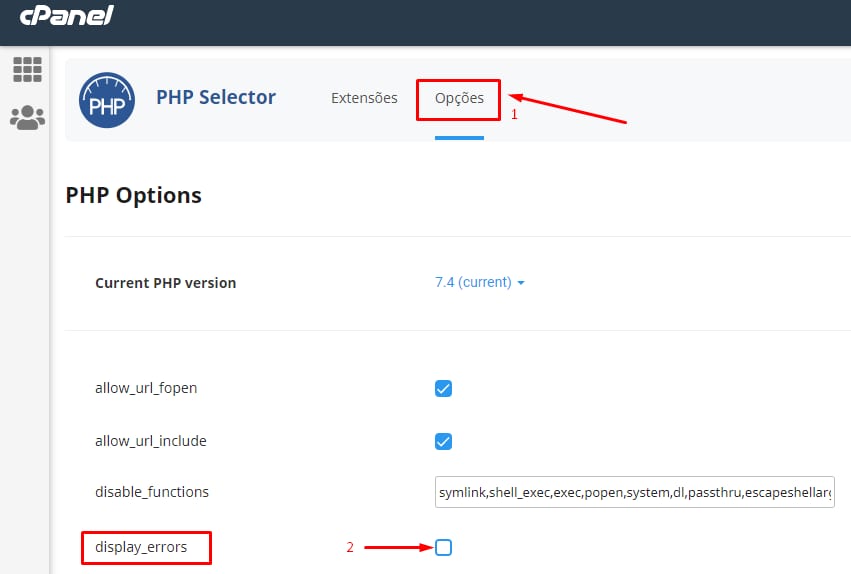Click the small caret beside the PHP version
Viewport: 851px width, 574px height.
[x=521, y=283]
